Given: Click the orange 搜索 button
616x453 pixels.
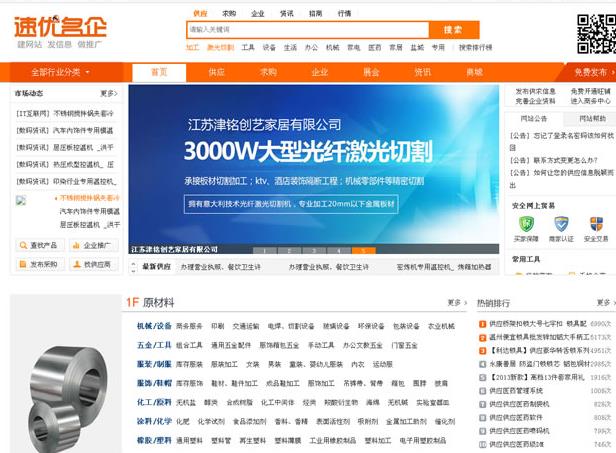Looking at the screenshot, I should point(454,30).
